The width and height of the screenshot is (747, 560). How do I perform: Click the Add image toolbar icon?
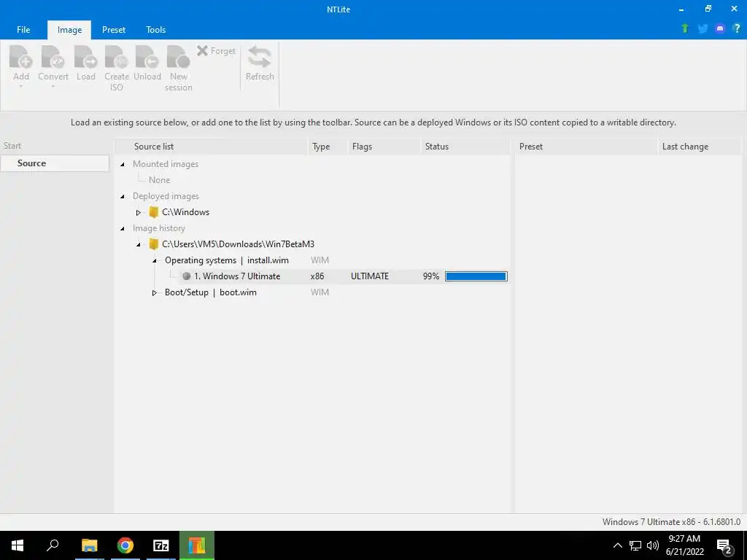pyautogui.click(x=21, y=58)
